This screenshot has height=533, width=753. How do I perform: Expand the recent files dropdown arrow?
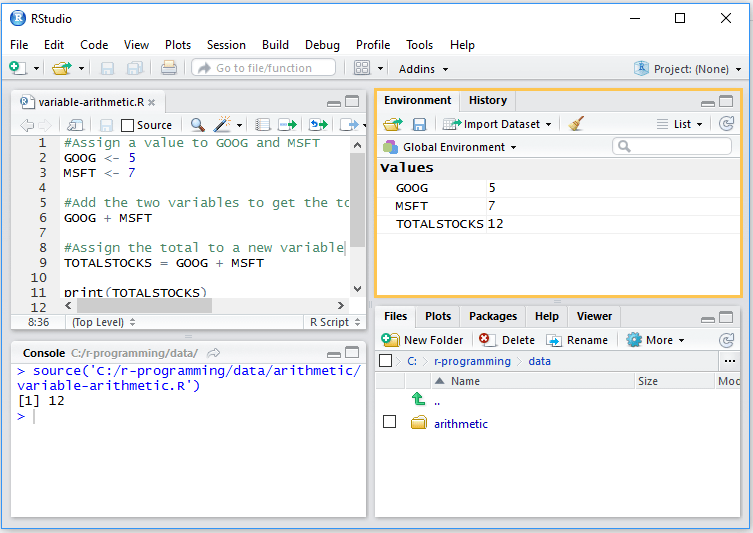82,69
